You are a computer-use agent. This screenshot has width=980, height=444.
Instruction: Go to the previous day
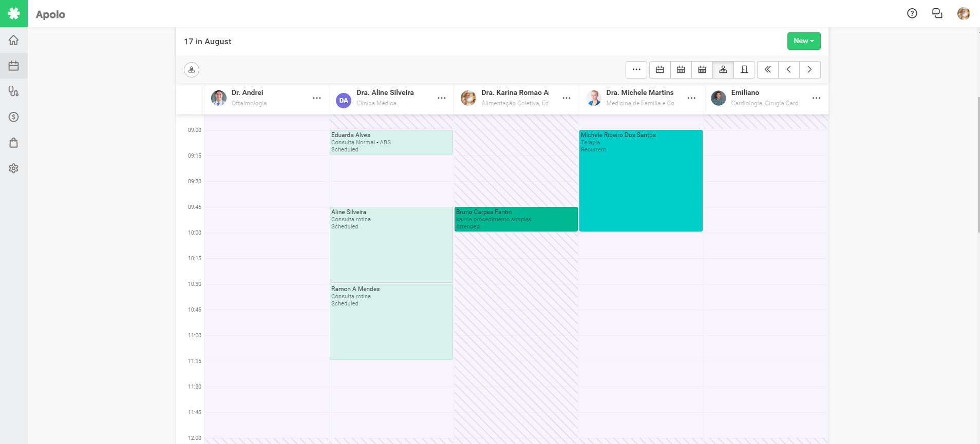click(x=788, y=70)
